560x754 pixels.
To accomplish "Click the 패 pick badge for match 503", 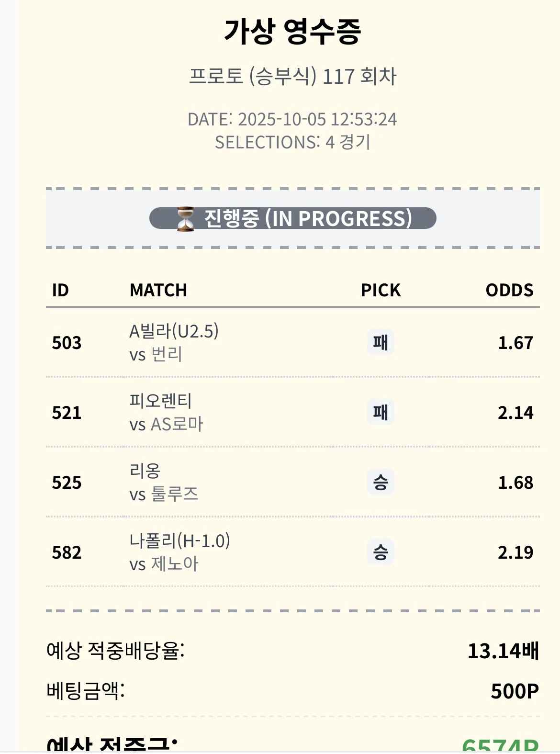I will 381,342.
